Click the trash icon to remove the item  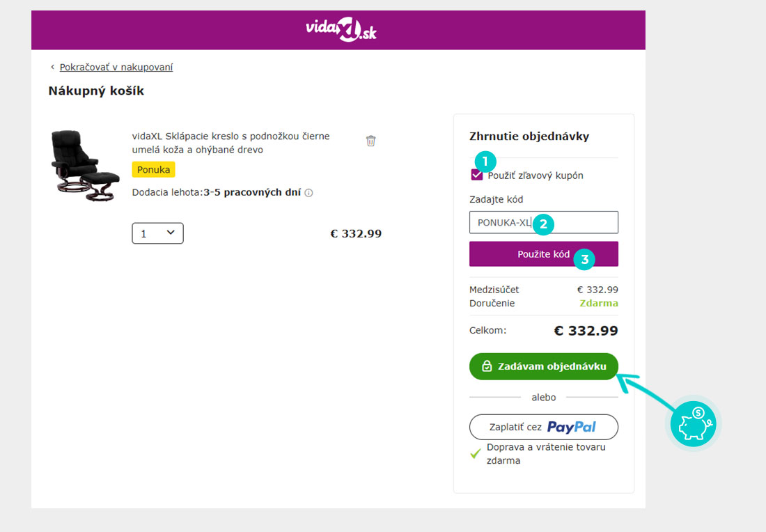pyautogui.click(x=371, y=141)
